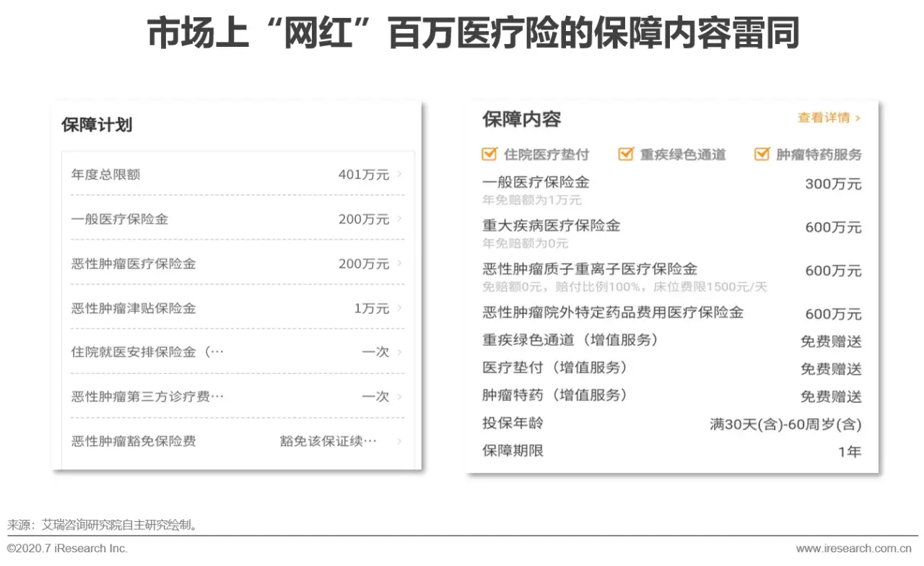Click 重大疾病医疗保险金 label
924x566 pixels.
552,225
